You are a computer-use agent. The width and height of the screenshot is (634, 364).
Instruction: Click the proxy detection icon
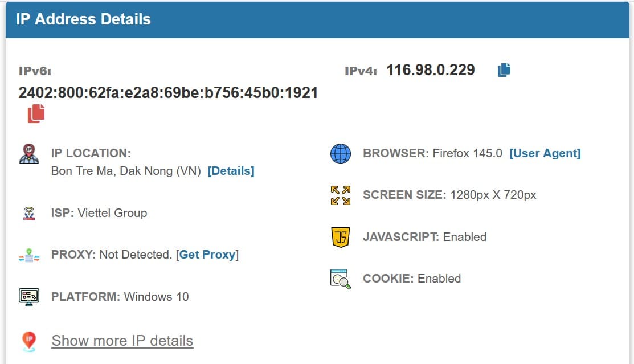click(x=29, y=255)
